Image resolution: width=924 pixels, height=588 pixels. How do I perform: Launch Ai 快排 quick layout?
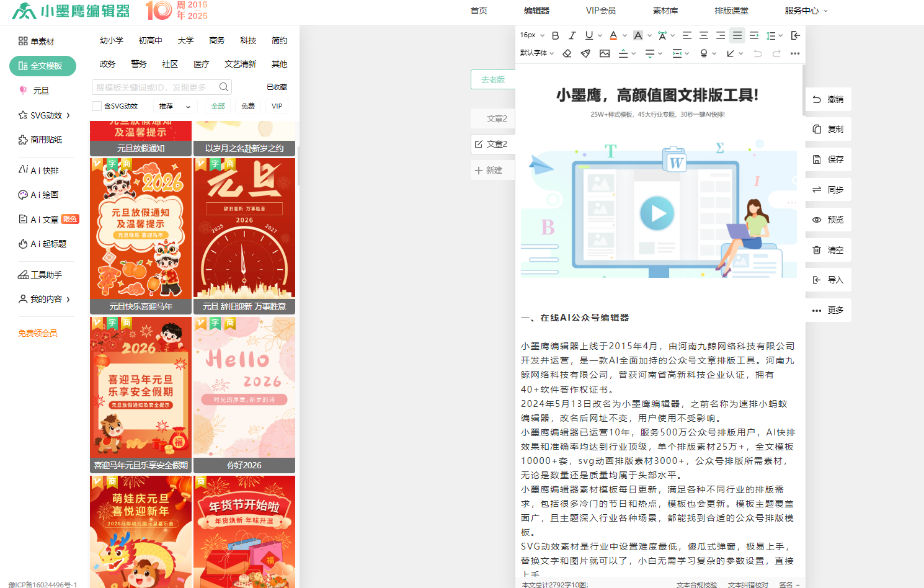pos(38,171)
